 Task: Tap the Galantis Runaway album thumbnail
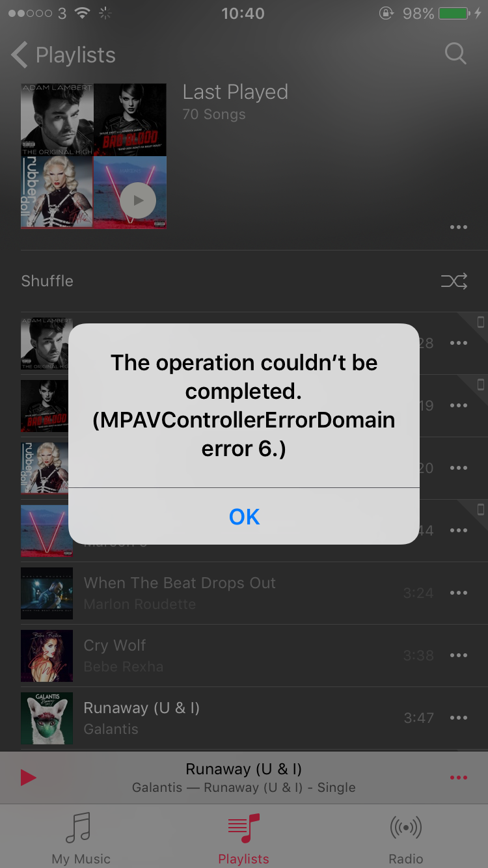pyautogui.click(x=47, y=718)
